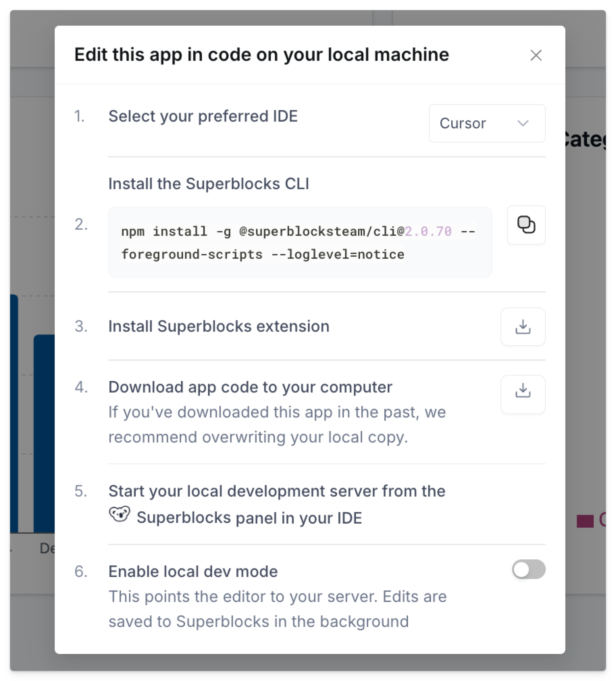Download app code to your computer
The width and height of the screenshot is (616, 681).
523,394
